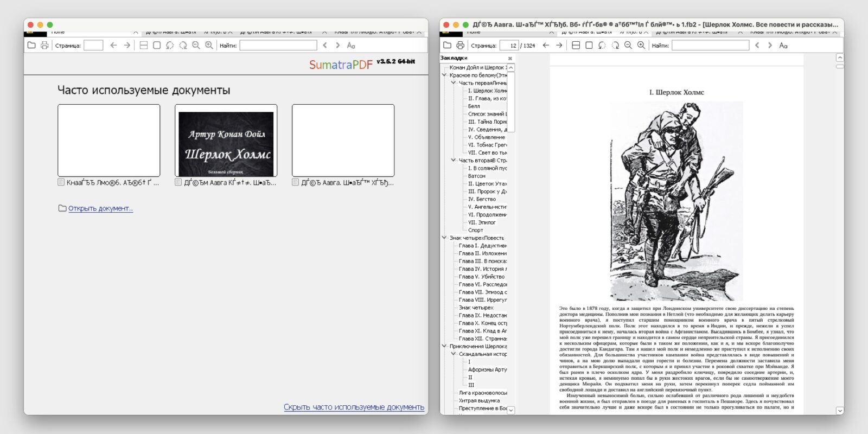The width and height of the screenshot is (868, 434).
Task: Switch to fit-width continuous view in the reader
Action: [x=576, y=46]
